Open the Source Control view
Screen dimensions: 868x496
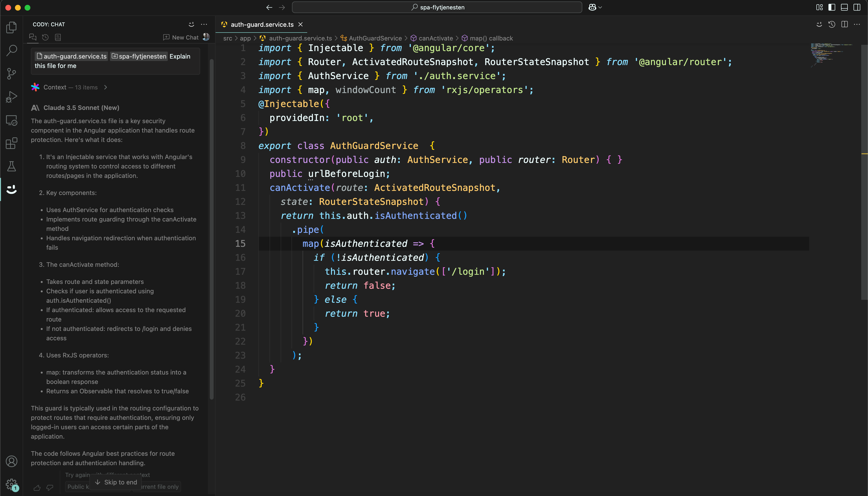(12, 74)
